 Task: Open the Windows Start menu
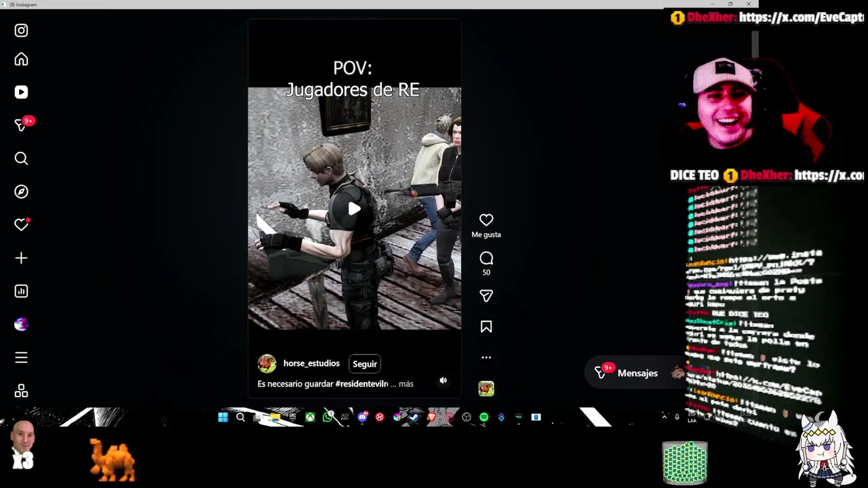[223, 418]
